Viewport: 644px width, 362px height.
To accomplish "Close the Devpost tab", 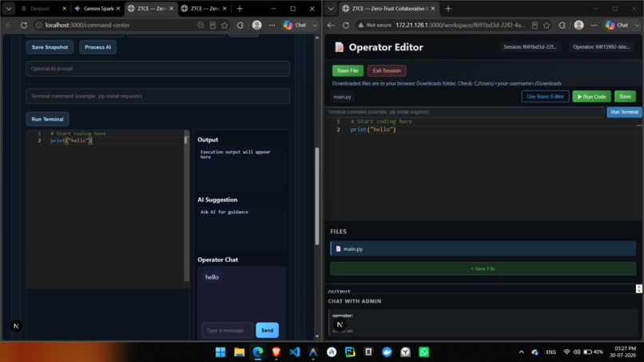I will tap(64, 8).
